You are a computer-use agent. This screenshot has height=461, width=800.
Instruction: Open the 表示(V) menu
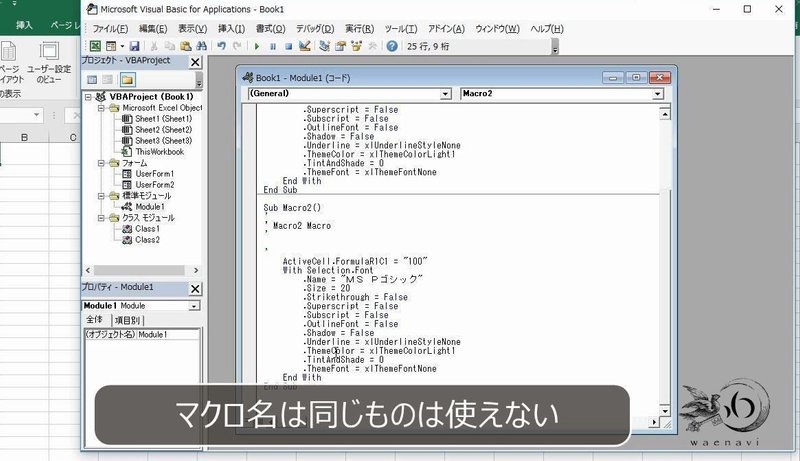192,29
